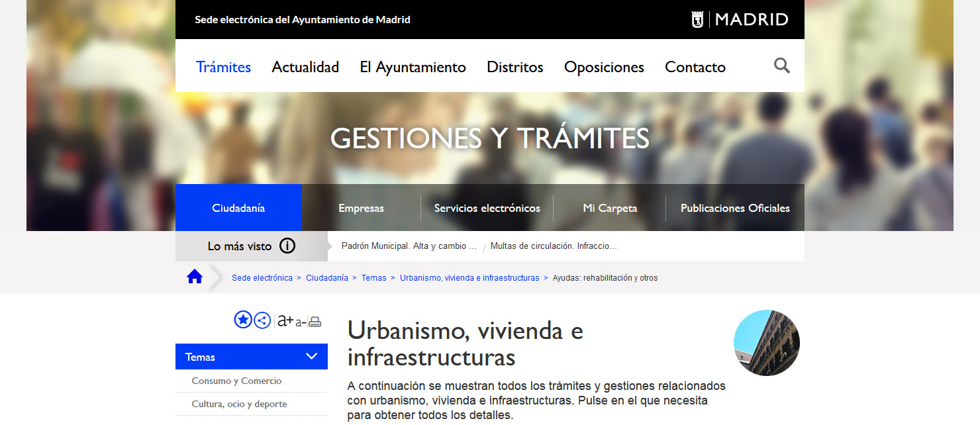
Task: Select the Distritos menu item
Action: point(514,67)
